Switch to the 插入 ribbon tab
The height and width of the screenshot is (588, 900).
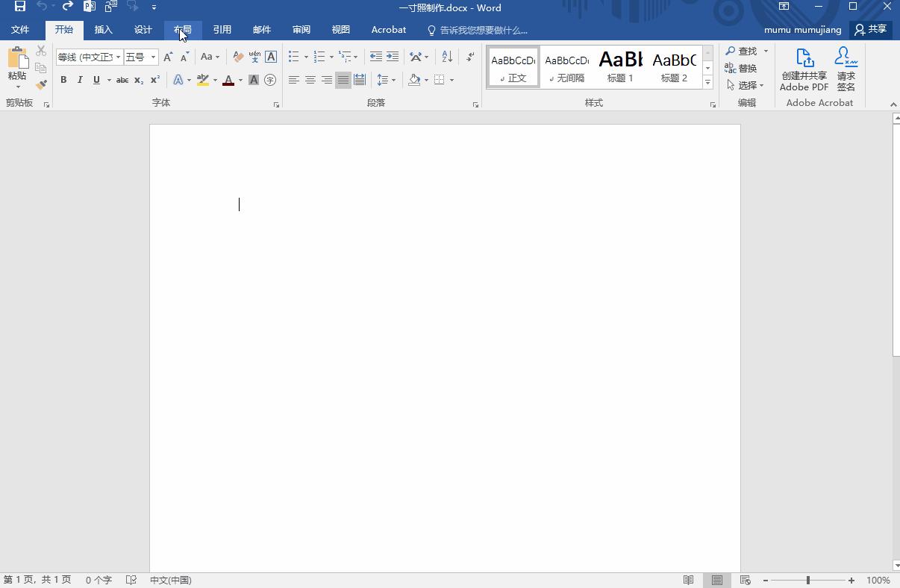(104, 30)
